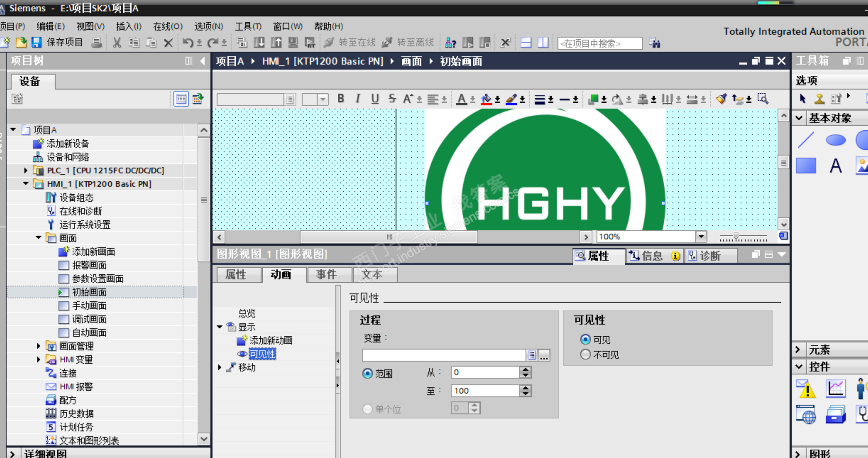Click the binoculars search icon

655,43
